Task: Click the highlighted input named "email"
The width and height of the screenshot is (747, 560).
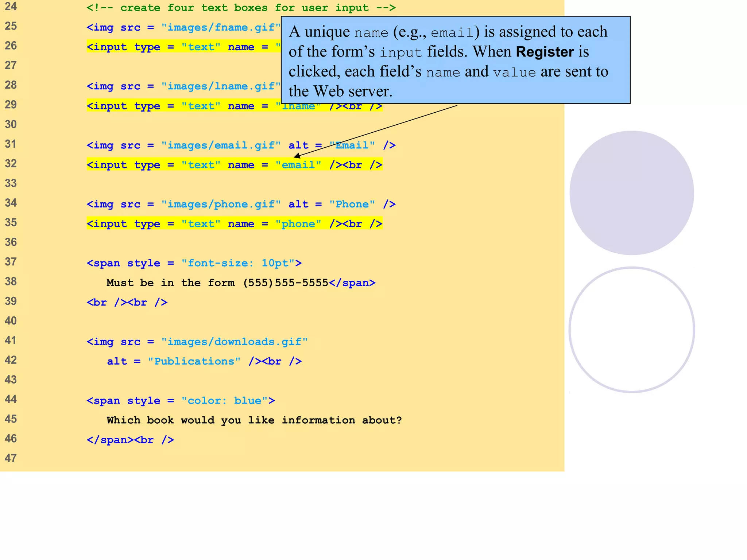Action: [235, 165]
